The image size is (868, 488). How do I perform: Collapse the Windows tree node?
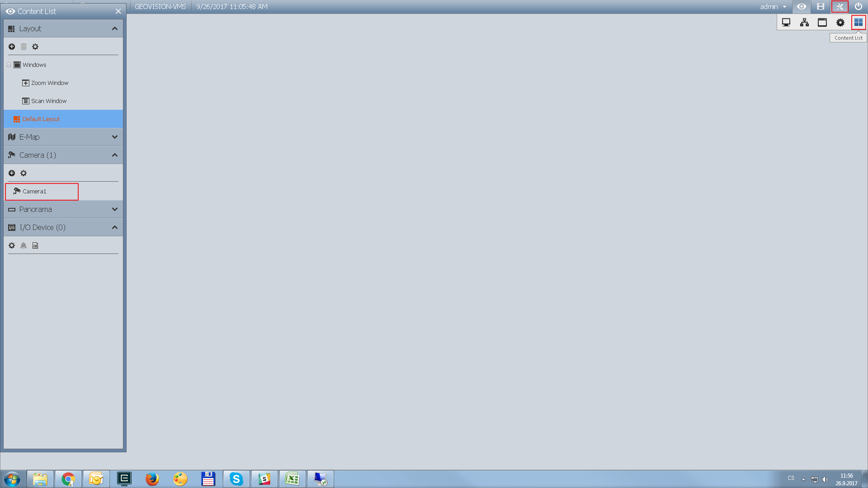(x=9, y=65)
